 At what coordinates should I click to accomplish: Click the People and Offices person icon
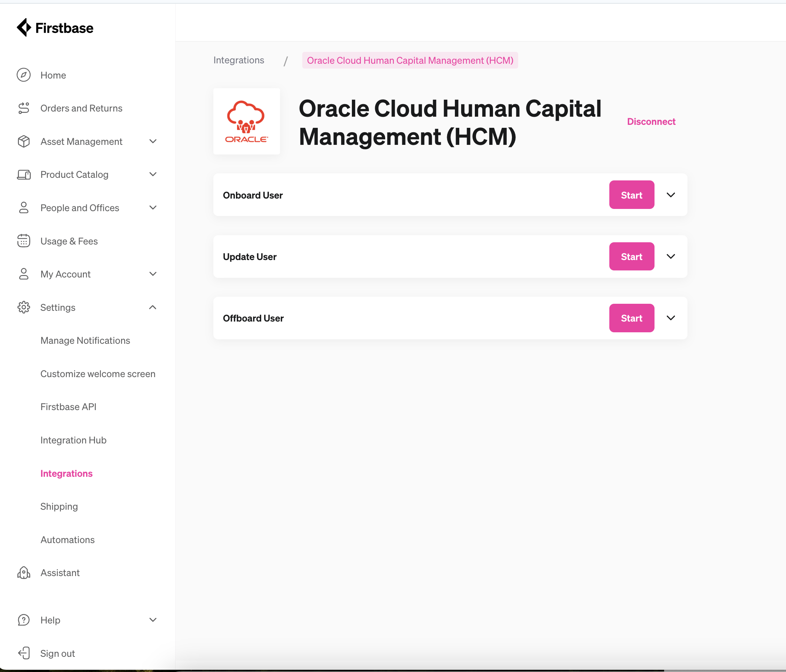click(x=23, y=207)
